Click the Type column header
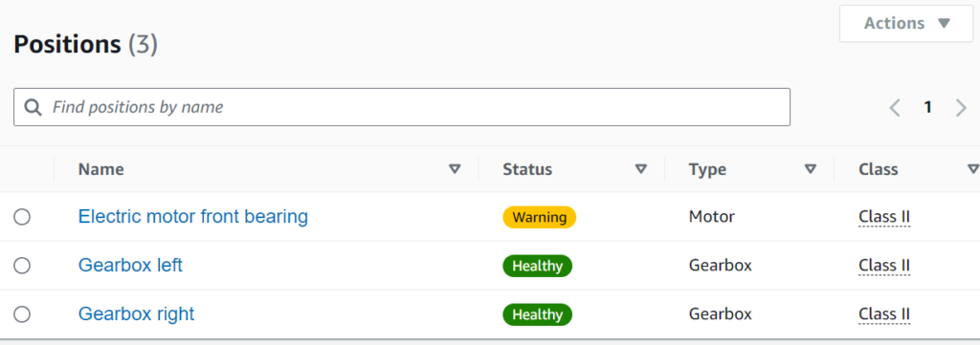Screen dimensions: 980x345 [707, 170]
